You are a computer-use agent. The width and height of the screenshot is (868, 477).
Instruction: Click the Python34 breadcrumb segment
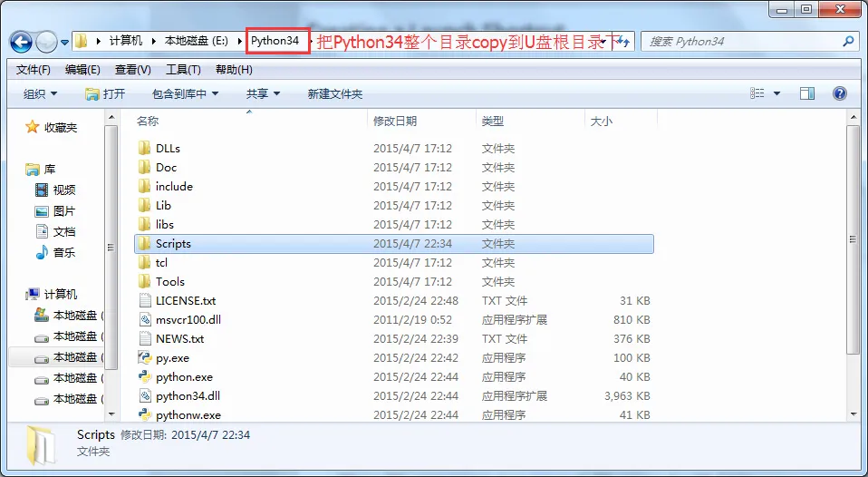click(x=275, y=41)
